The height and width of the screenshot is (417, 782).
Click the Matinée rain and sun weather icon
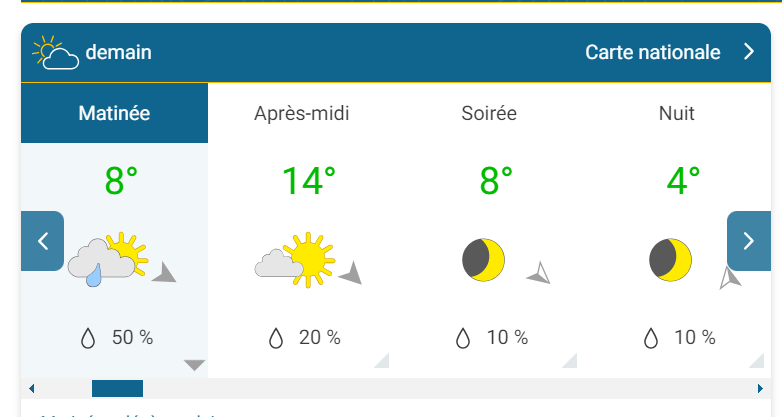coord(107,261)
